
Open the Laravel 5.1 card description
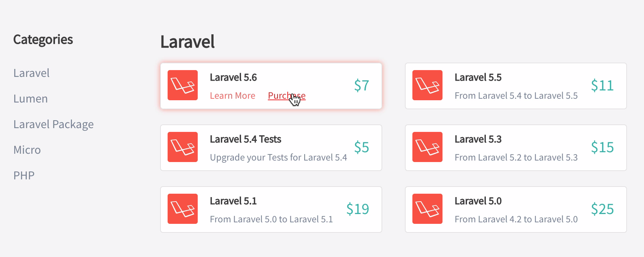(271, 219)
